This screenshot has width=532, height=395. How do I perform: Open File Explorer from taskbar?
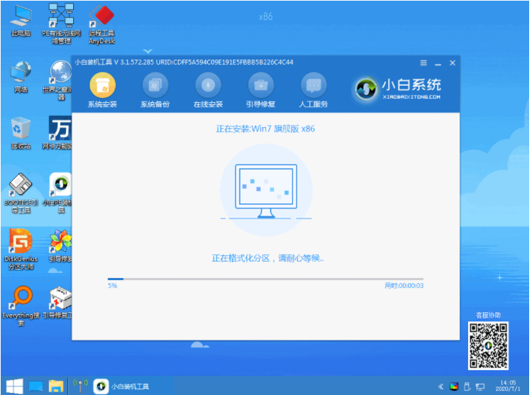56,386
